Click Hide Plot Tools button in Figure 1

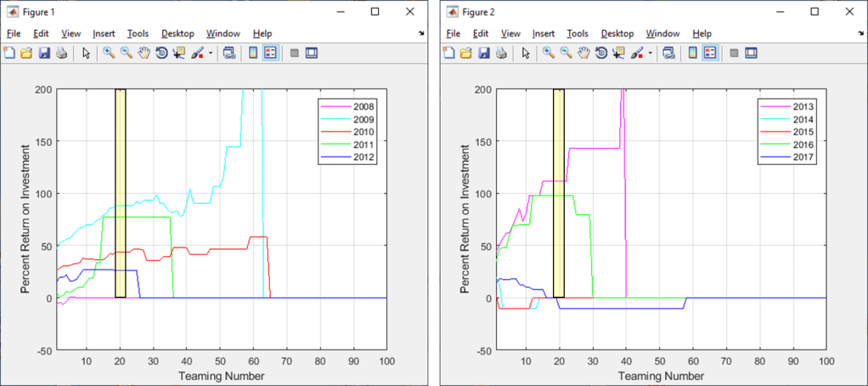[x=295, y=53]
